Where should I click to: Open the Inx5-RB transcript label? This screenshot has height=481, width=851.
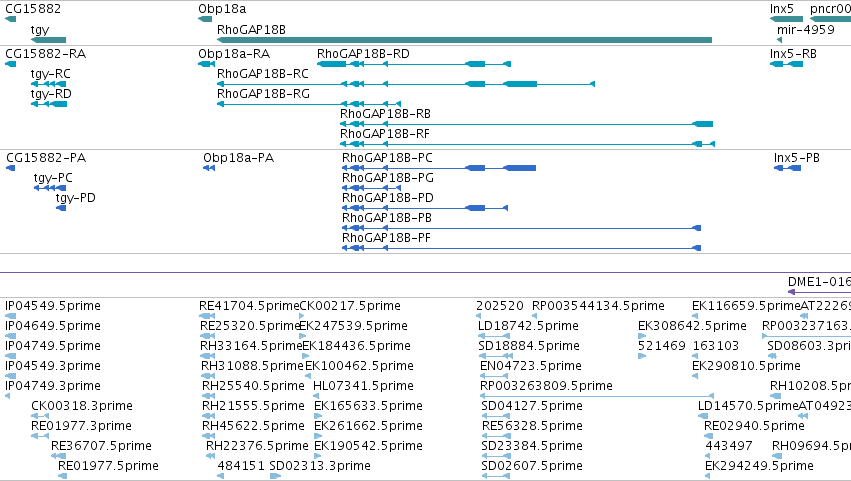(x=793, y=54)
